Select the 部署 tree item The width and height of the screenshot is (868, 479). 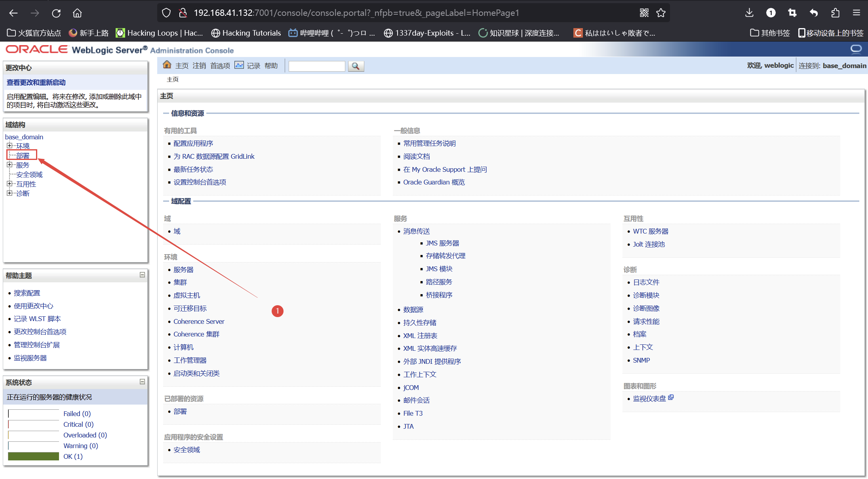[x=23, y=156]
